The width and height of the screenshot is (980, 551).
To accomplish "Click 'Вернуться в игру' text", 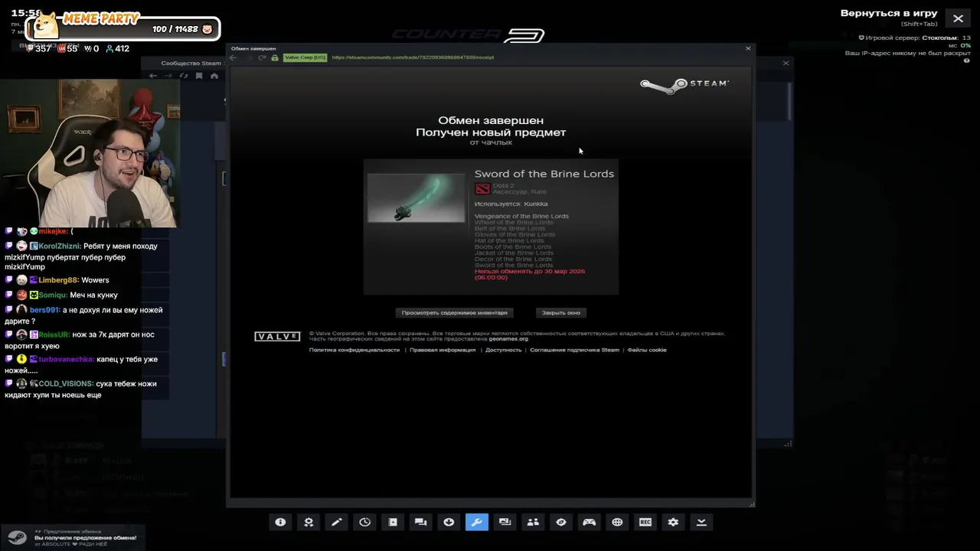I will pyautogui.click(x=889, y=13).
